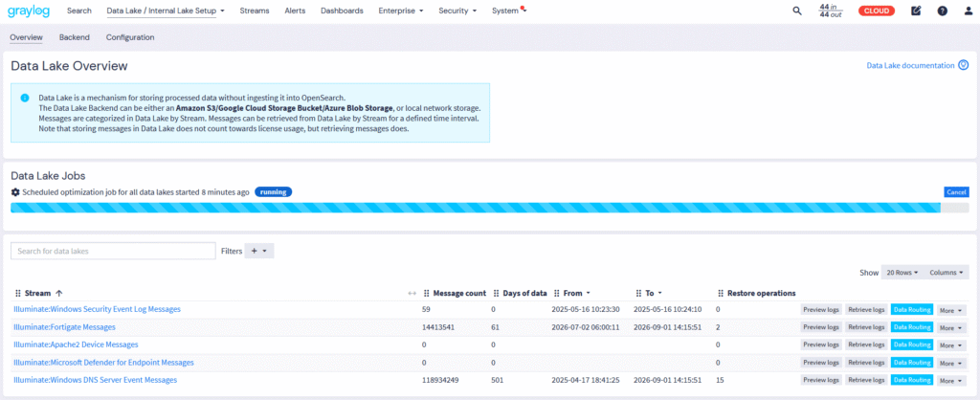Viewport: 980px width, 400px height.
Task: Switch to the Configuration tab
Action: click(130, 37)
